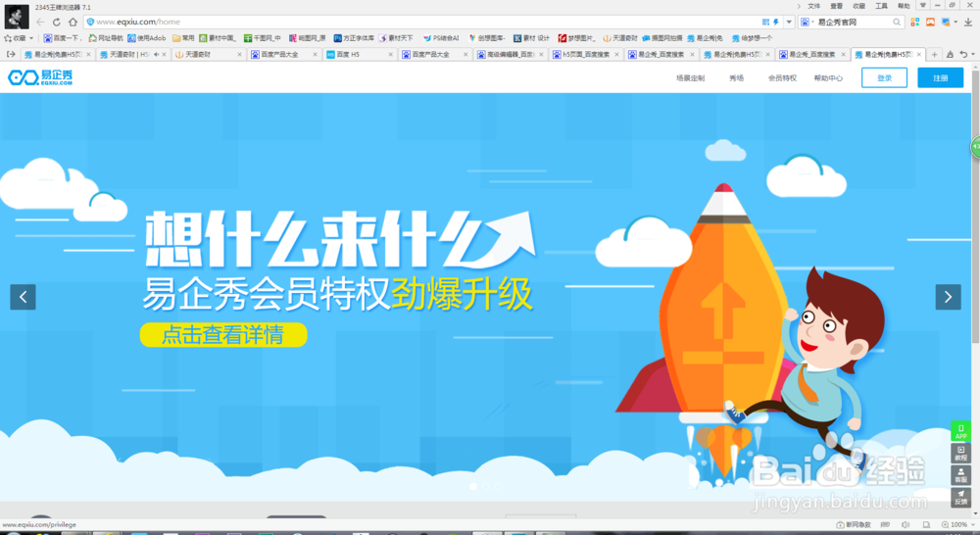The image size is (980, 535).
Task: Click the 易企秀官网 search field
Action: click(854, 22)
